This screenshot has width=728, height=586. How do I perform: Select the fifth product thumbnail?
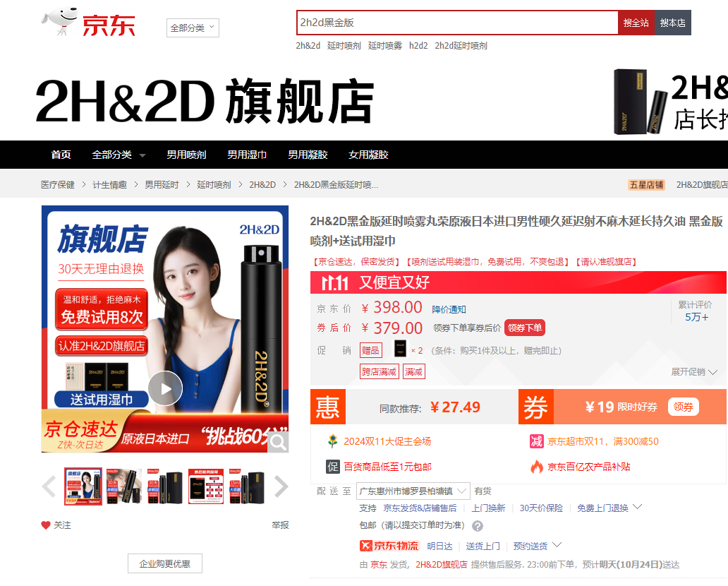[246, 486]
